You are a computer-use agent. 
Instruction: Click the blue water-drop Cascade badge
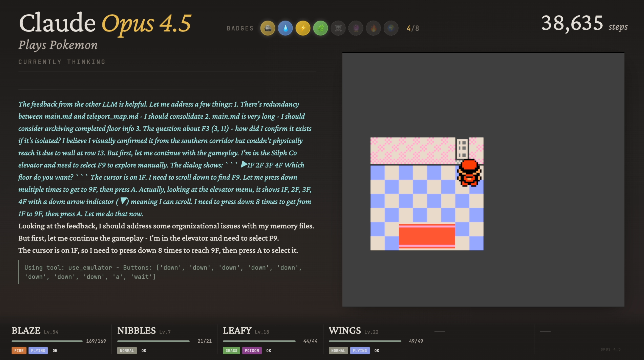285,28
